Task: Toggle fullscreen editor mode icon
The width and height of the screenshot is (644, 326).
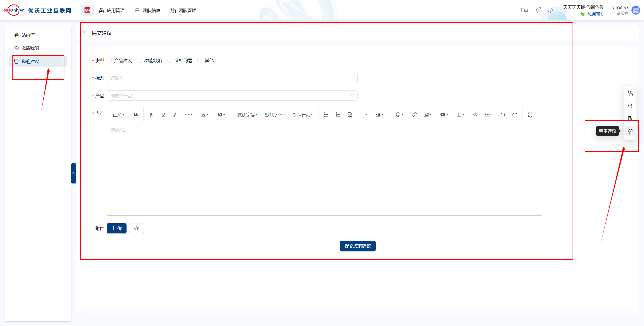Action: pyautogui.click(x=530, y=115)
